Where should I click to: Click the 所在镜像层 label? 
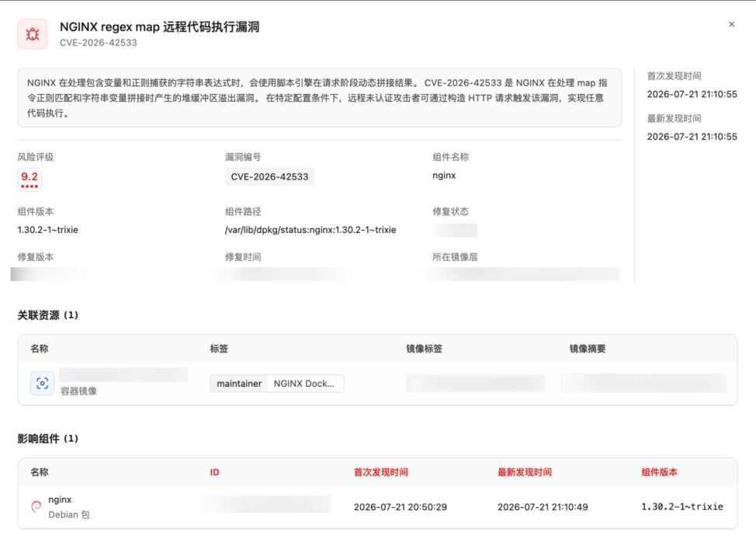click(455, 257)
